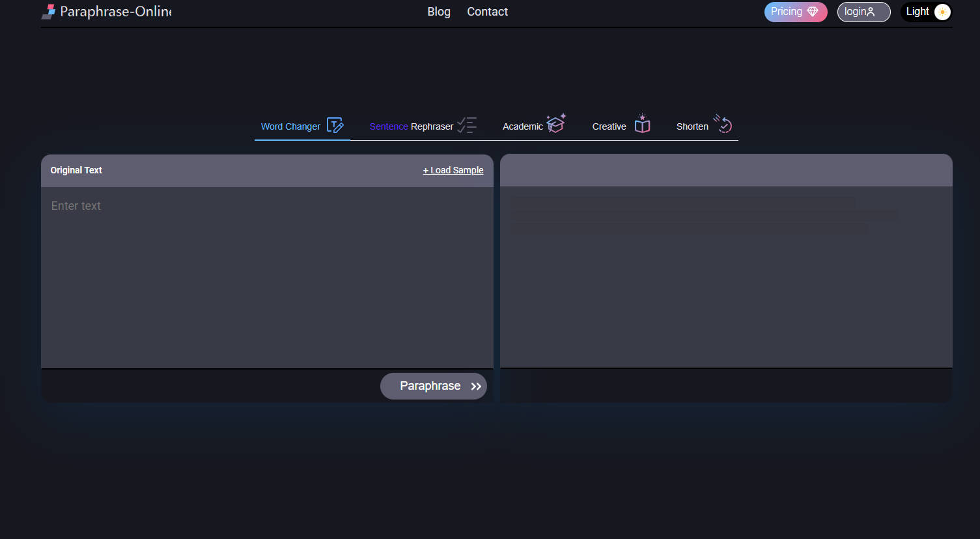Go to the Contact page
980x539 pixels.
tap(487, 12)
